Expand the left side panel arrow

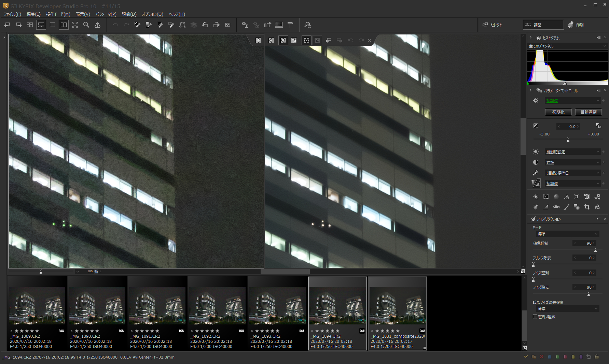[x=4, y=37]
